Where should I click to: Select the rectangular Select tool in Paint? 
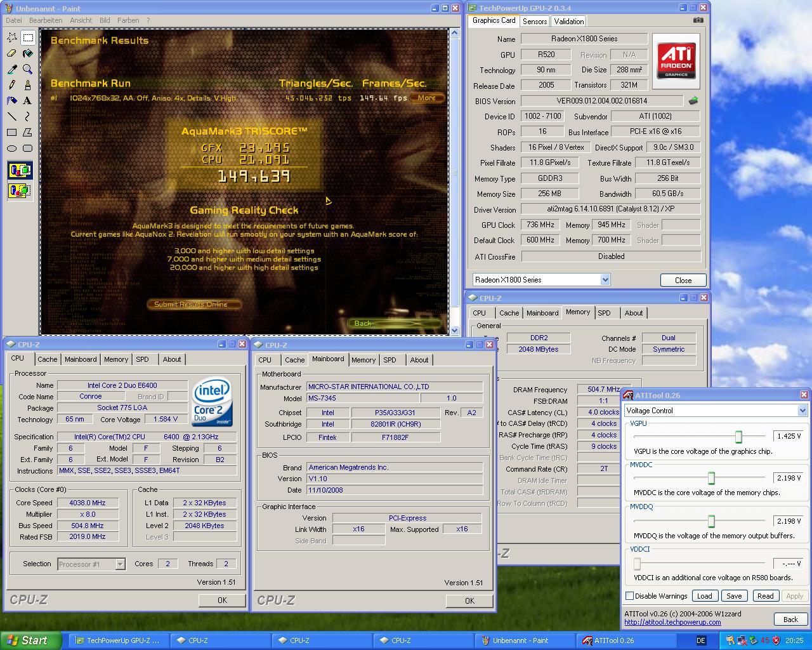pyautogui.click(x=28, y=37)
